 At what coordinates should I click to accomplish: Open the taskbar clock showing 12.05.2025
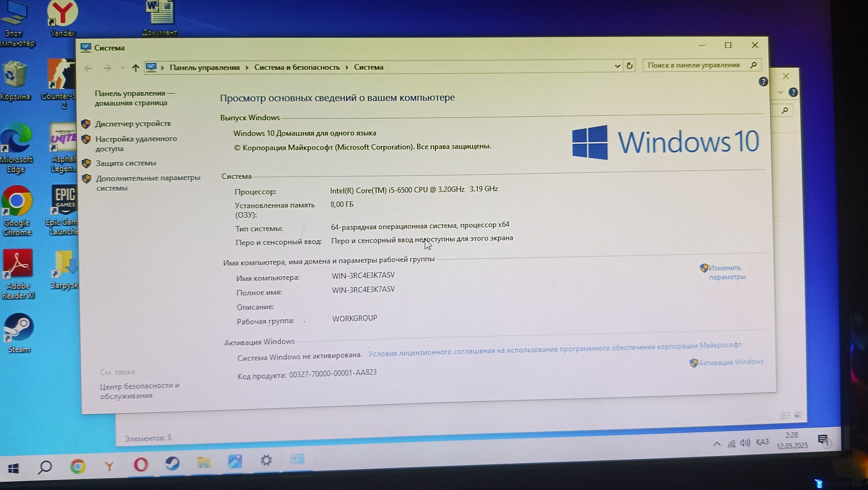click(792, 440)
